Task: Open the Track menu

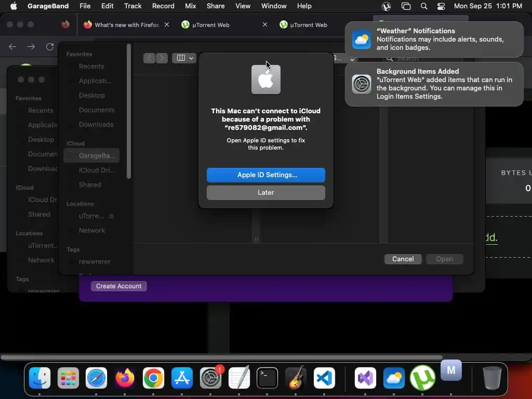Action: tap(132, 6)
